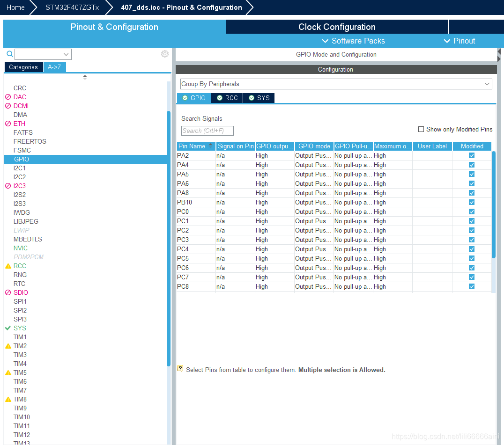Image resolution: width=504 pixels, height=445 pixels.
Task: Select the TIM12 category
Action: [22, 435]
